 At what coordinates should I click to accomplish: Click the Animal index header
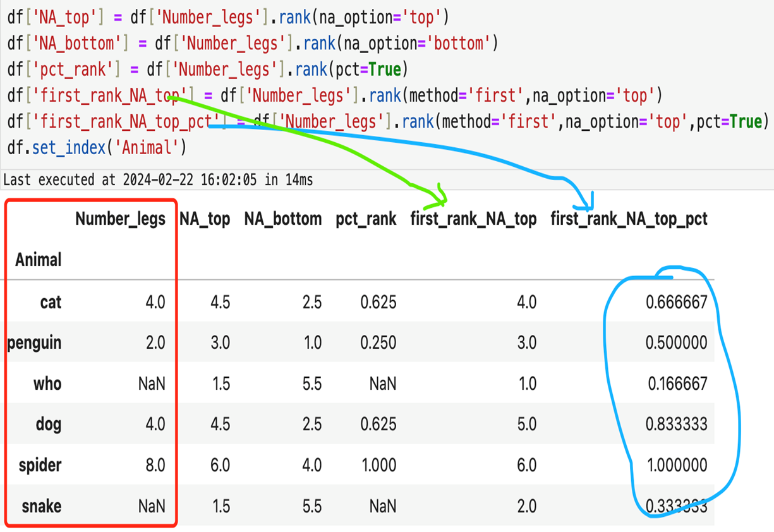[39, 260]
